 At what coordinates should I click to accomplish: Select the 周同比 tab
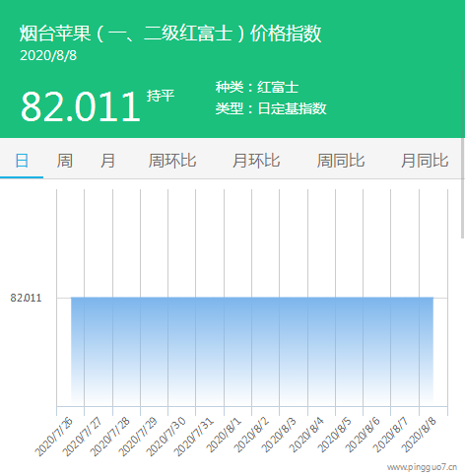341,161
